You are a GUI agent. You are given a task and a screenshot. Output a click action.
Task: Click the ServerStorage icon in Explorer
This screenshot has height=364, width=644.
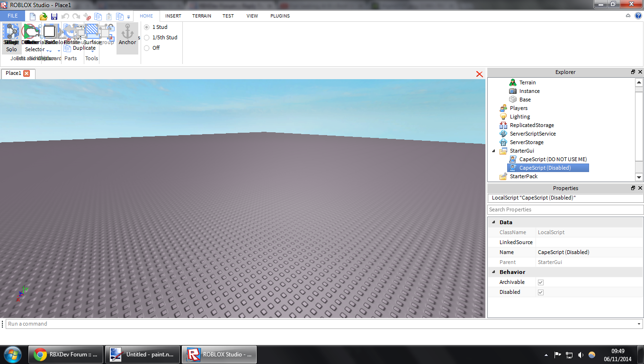[x=503, y=142]
